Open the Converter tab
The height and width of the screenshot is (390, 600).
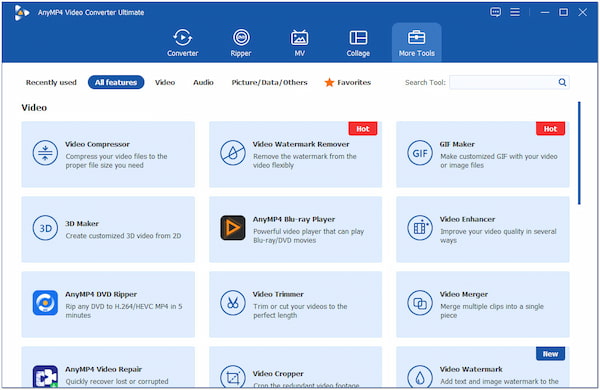coord(183,43)
